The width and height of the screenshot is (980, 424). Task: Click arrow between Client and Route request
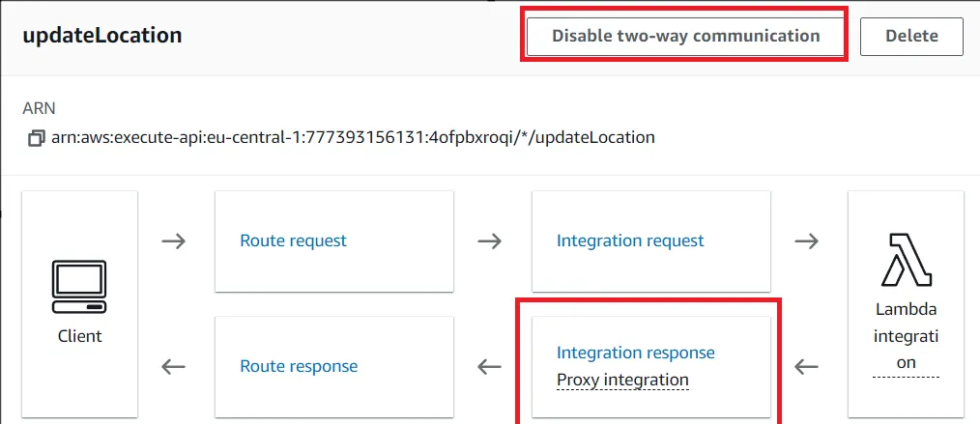click(173, 241)
